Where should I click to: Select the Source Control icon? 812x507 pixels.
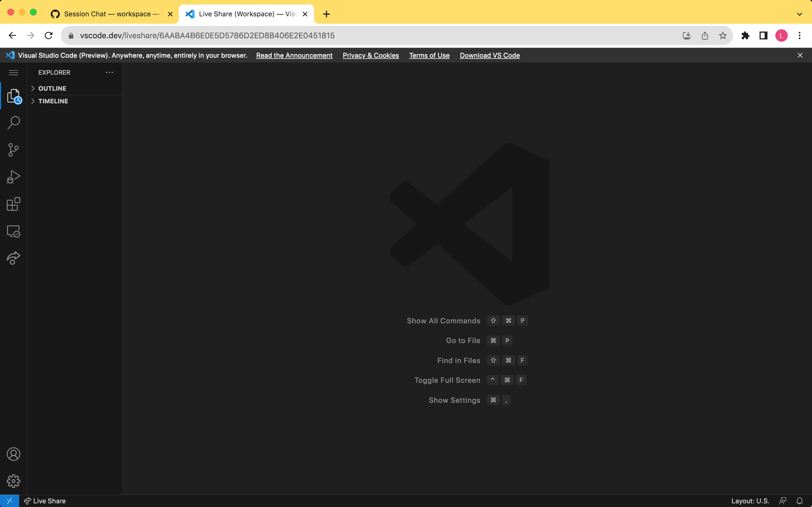tap(14, 150)
